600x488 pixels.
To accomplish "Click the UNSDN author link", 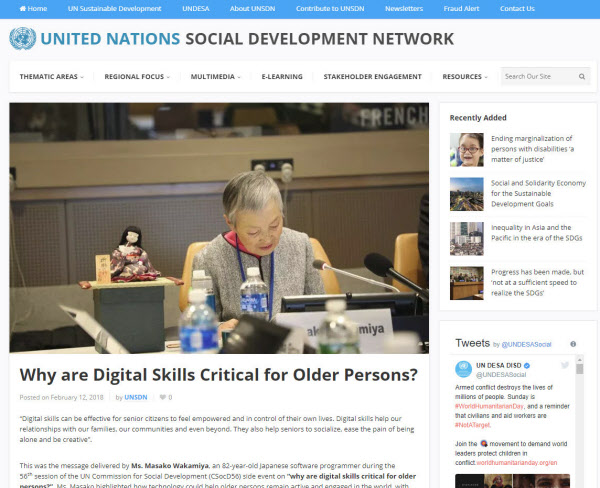I will pos(136,397).
